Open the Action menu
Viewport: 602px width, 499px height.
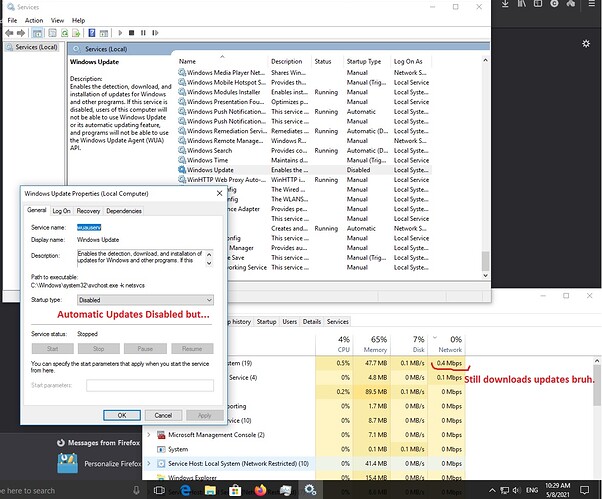tap(32, 19)
